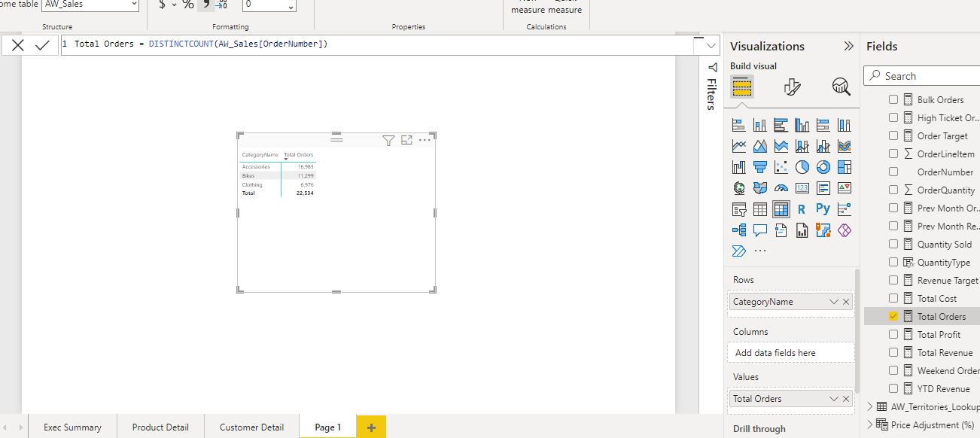This screenshot has height=438, width=980.
Task: Check the Bulk Orders field
Action: [893, 99]
